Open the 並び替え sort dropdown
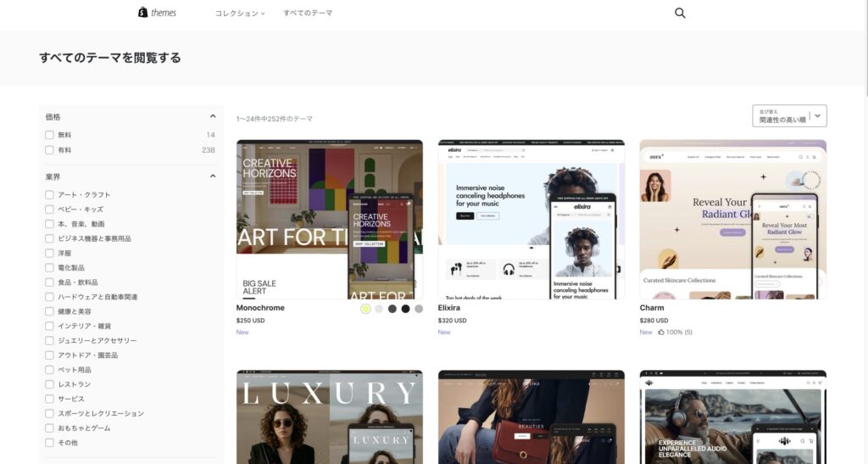868x464 pixels. pos(789,115)
